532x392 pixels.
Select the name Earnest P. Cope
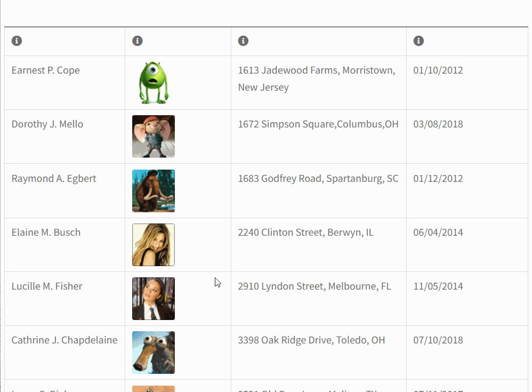[46, 70]
